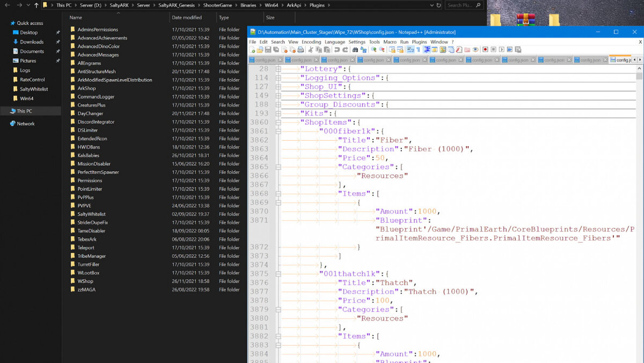Click the Copy icon in Notepad++ toolbar
This screenshot has height=363, width=644.
[319, 49]
